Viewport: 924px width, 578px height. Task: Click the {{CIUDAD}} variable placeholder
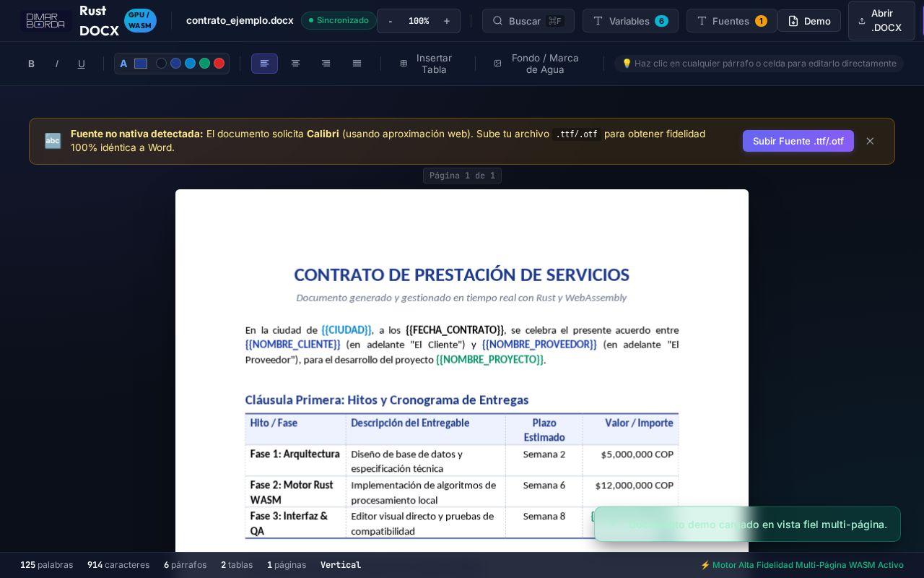pyautogui.click(x=347, y=330)
